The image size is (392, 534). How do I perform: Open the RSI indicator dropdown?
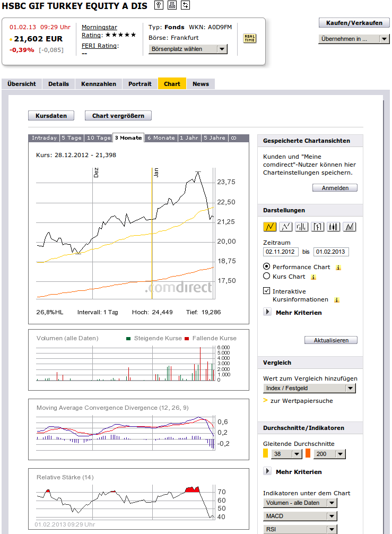[300, 529]
